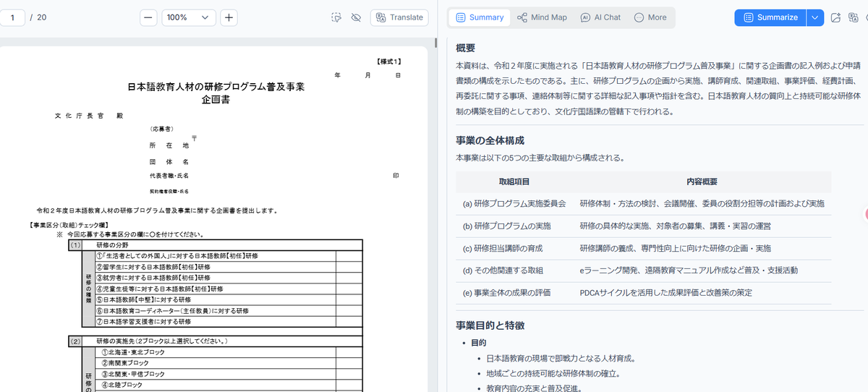Click the 概要 heading
This screenshot has height=392, width=868.
[466, 48]
